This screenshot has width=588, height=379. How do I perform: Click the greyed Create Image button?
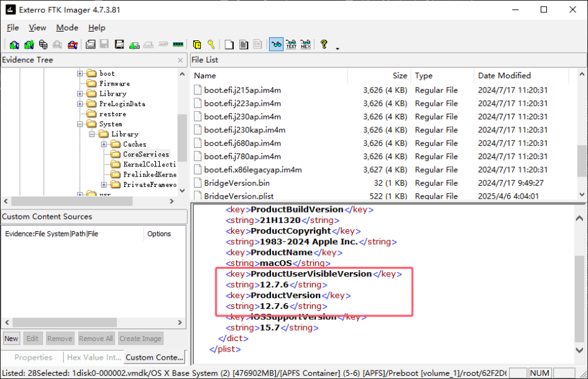pos(140,339)
